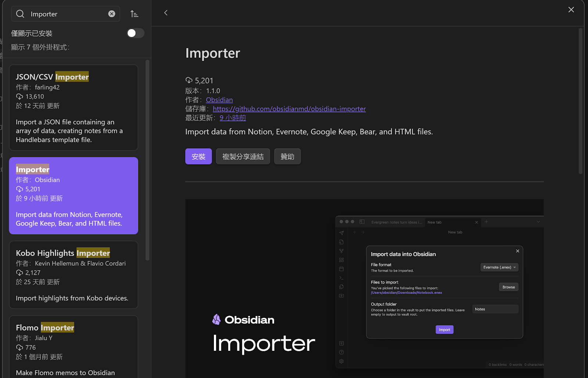Click Notes output folder field in preview
588x378 pixels.
495,309
